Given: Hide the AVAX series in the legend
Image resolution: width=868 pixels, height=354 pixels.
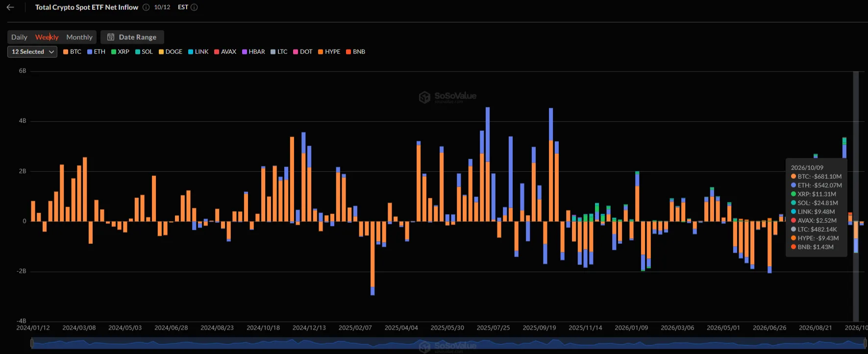Looking at the screenshot, I should point(225,52).
